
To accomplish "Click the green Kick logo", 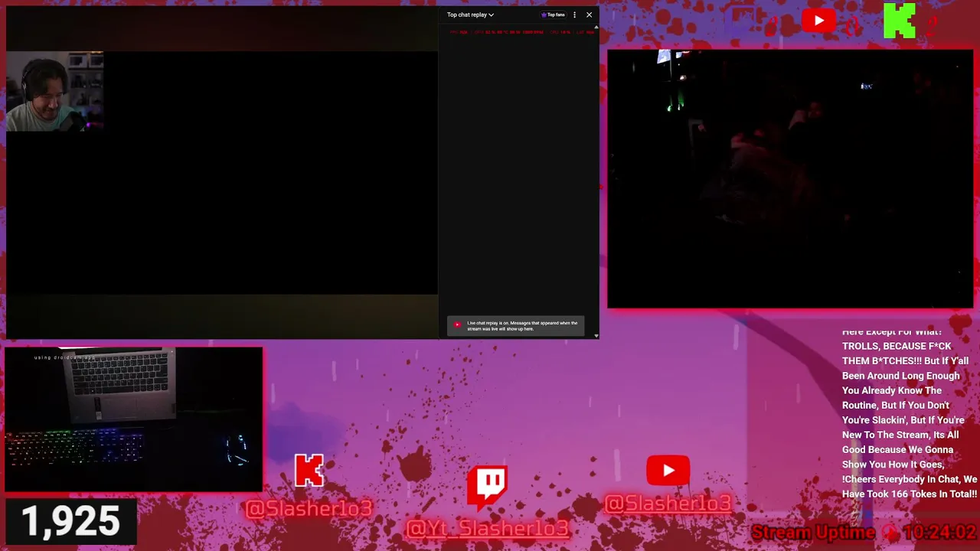I will pos(899,21).
